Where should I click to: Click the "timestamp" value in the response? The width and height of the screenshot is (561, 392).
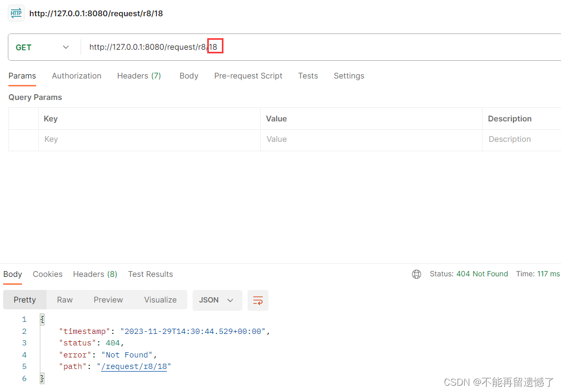[x=193, y=332]
